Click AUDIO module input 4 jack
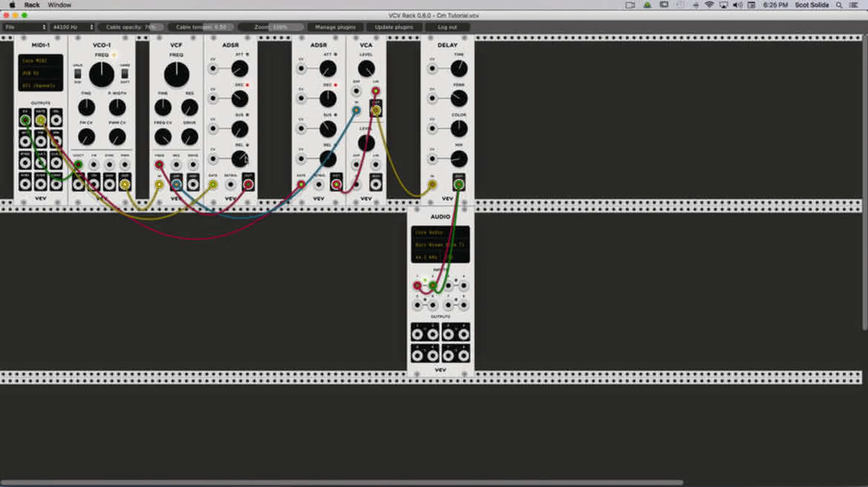Screen dimensions: 868x487 [x=464, y=285]
